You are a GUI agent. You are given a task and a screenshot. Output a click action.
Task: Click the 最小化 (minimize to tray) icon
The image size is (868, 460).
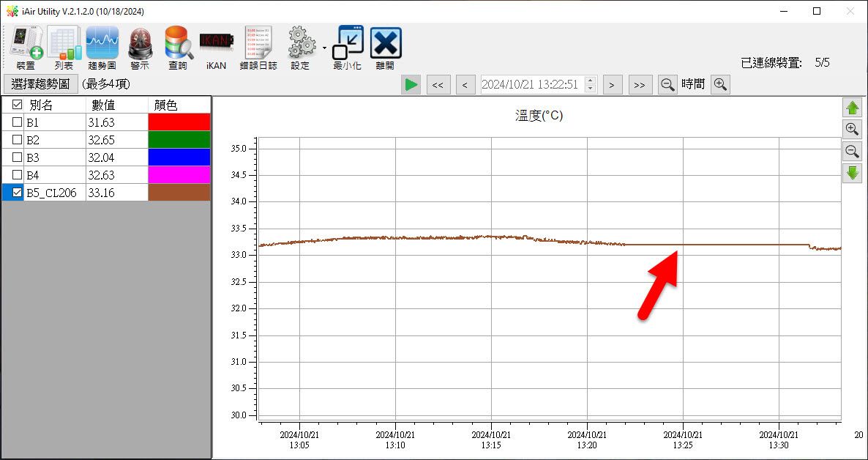click(348, 48)
